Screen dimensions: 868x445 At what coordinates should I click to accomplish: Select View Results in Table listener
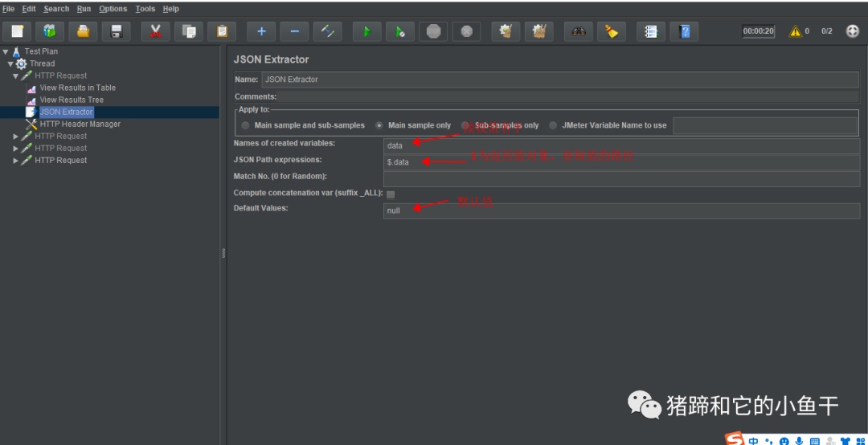[77, 88]
